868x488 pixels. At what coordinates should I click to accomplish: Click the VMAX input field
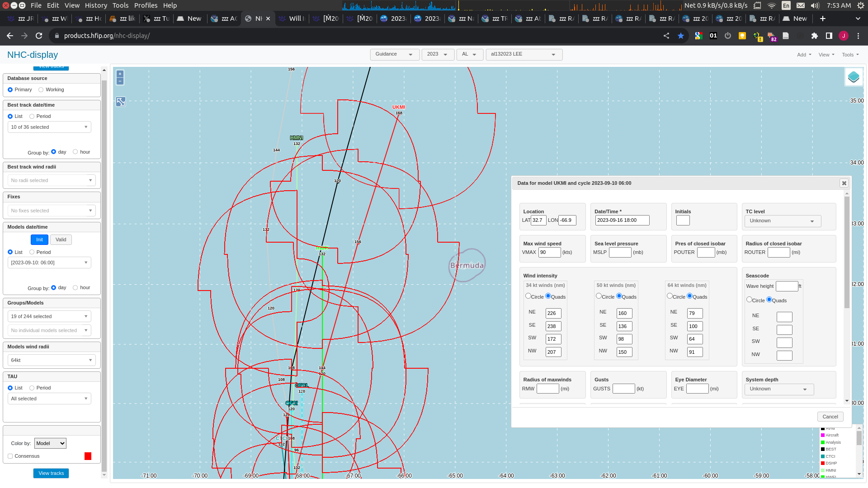coord(549,252)
